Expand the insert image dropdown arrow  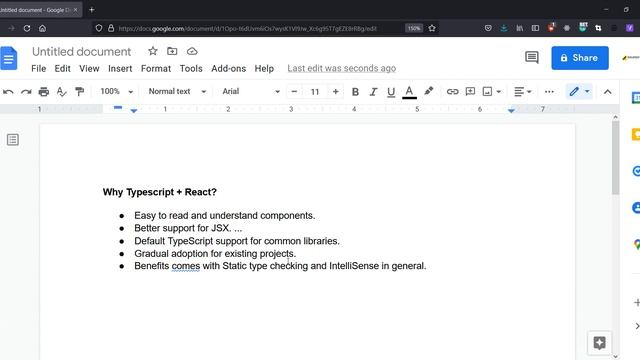click(x=499, y=92)
